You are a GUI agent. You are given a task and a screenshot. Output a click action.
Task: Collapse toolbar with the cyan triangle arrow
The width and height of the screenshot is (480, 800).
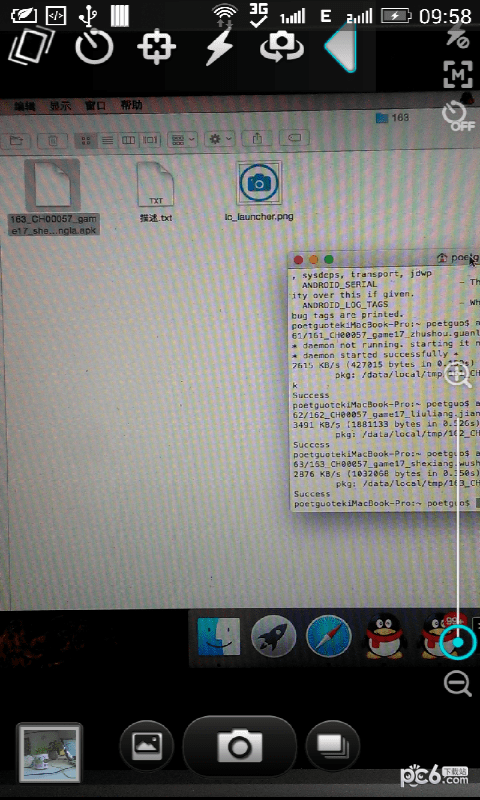340,47
